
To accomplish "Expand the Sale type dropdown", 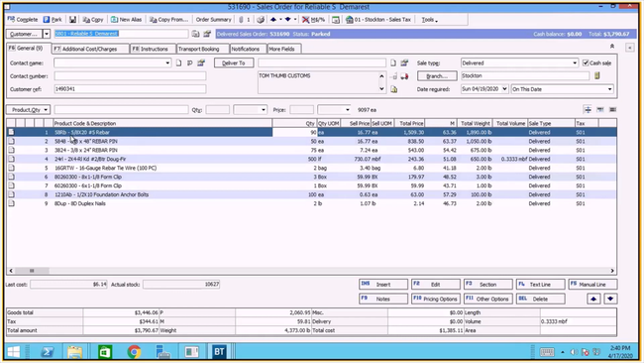I will (575, 62).
